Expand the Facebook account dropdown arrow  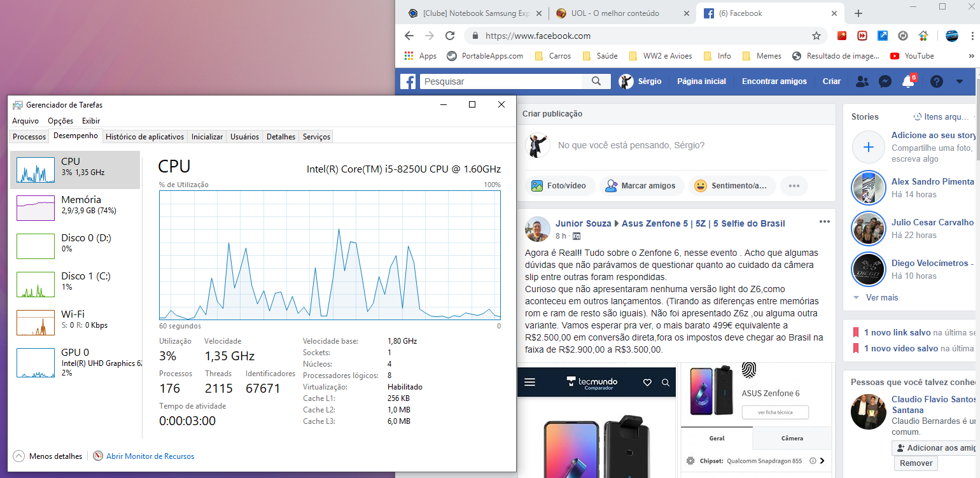click(960, 81)
